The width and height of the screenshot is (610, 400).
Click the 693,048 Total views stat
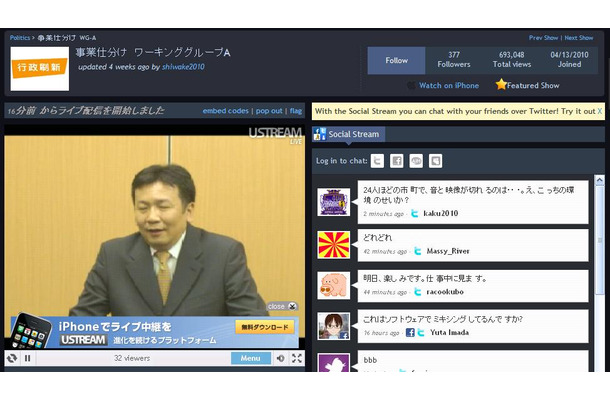(x=512, y=60)
